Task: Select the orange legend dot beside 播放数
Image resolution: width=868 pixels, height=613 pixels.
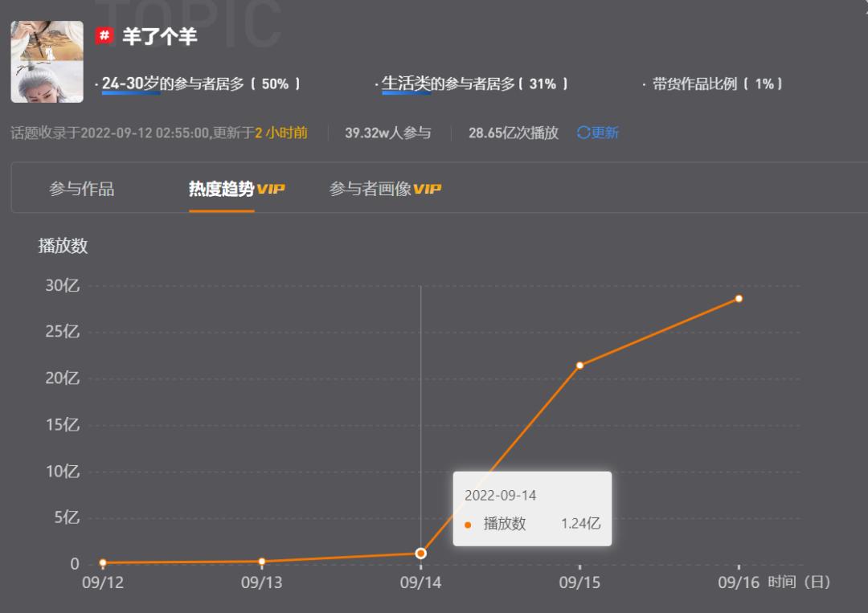Action: pyautogui.click(x=469, y=523)
